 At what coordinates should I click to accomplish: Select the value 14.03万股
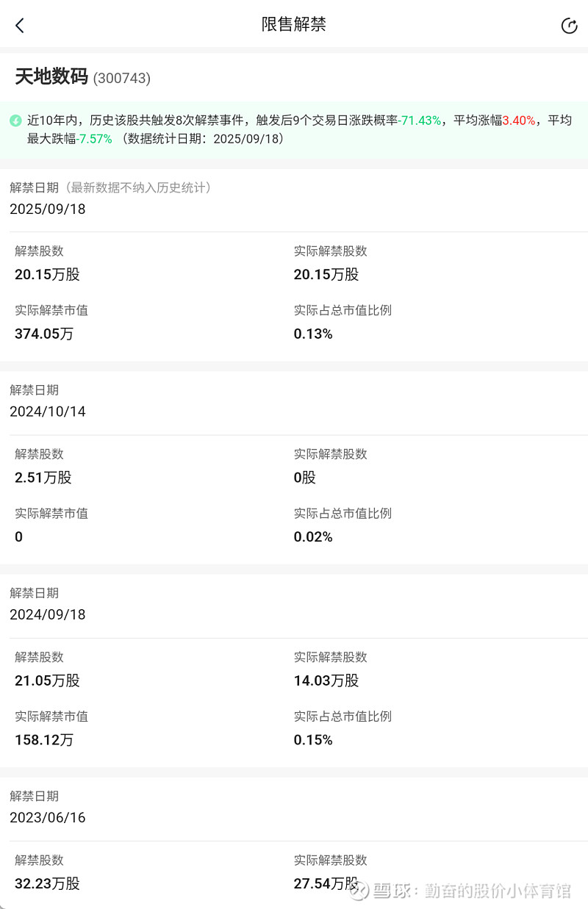326,680
